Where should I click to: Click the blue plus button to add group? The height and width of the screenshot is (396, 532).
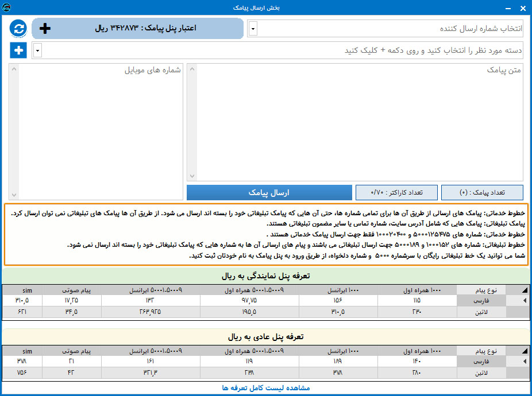tap(18, 50)
